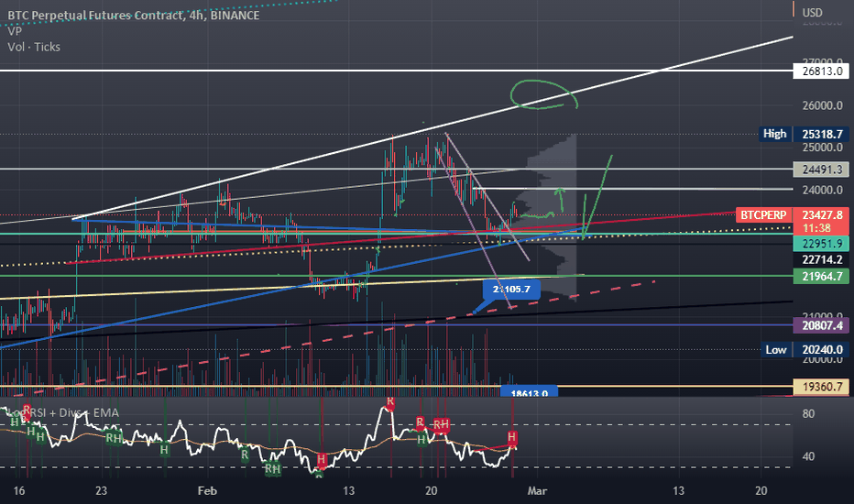This screenshot has width=854, height=504.
Task: Click the 26813.0 white price label
Action: pyautogui.click(x=821, y=71)
